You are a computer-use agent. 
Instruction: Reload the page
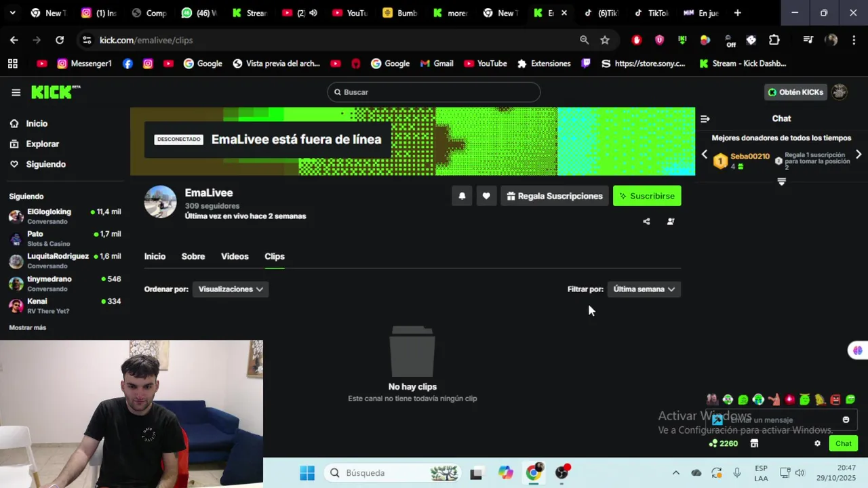coord(60,40)
